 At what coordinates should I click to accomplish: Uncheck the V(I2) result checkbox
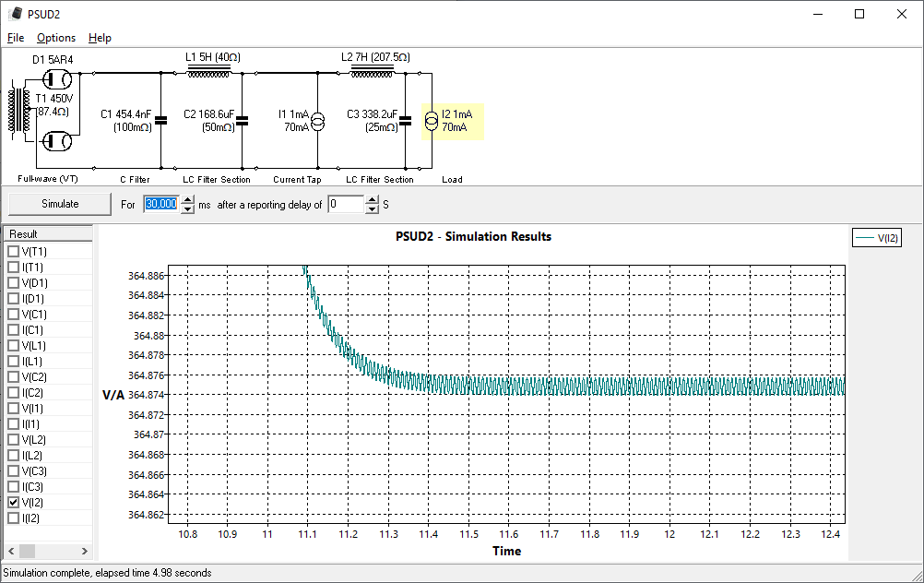pyautogui.click(x=14, y=502)
